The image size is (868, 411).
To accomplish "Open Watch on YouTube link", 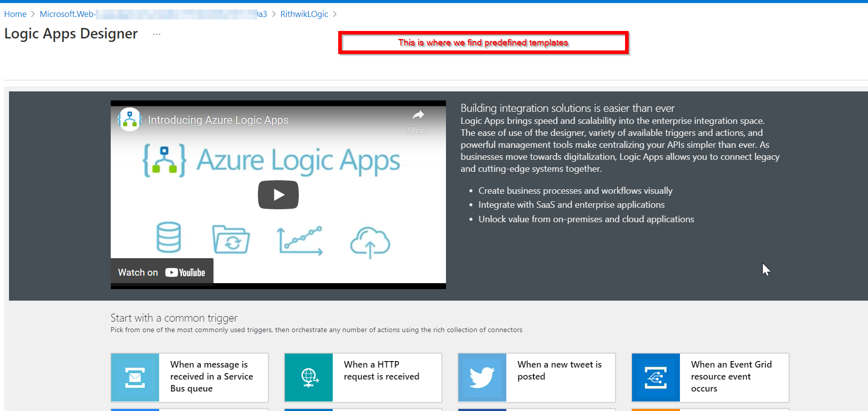I will (162, 272).
